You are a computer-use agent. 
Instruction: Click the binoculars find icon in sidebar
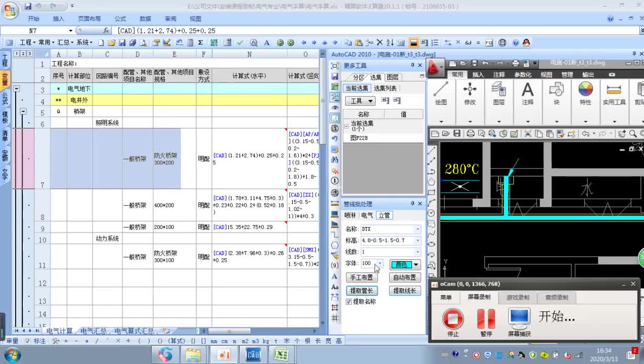tap(335, 160)
